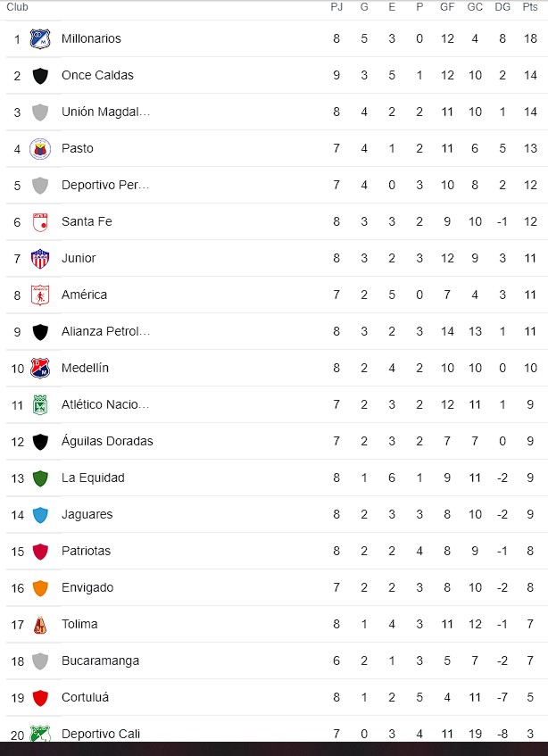The width and height of the screenshot is (548, 756).
Task: Click the Águilas Doradas team name
Action: 107,441
